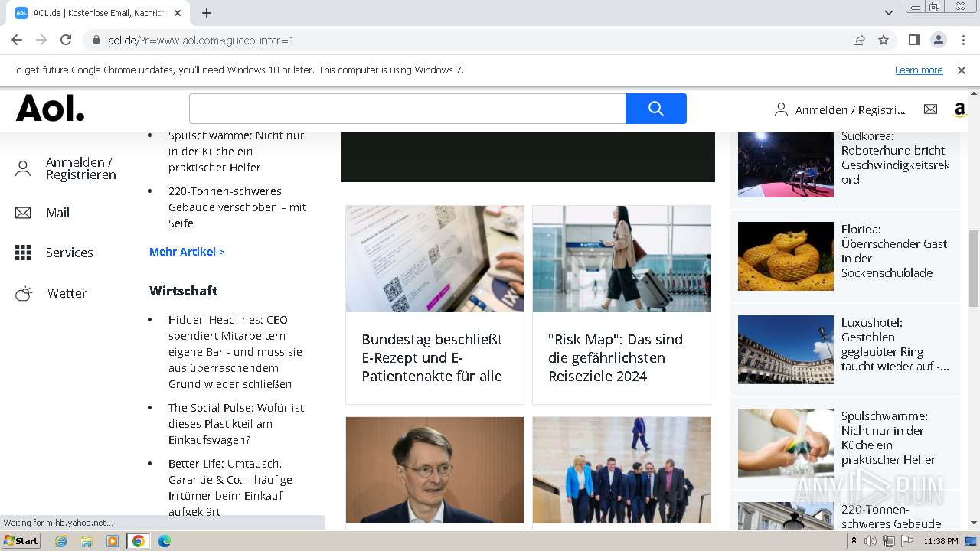
Task: Open sidebar Anmelden / Registrieren
Action: [81, 168]
